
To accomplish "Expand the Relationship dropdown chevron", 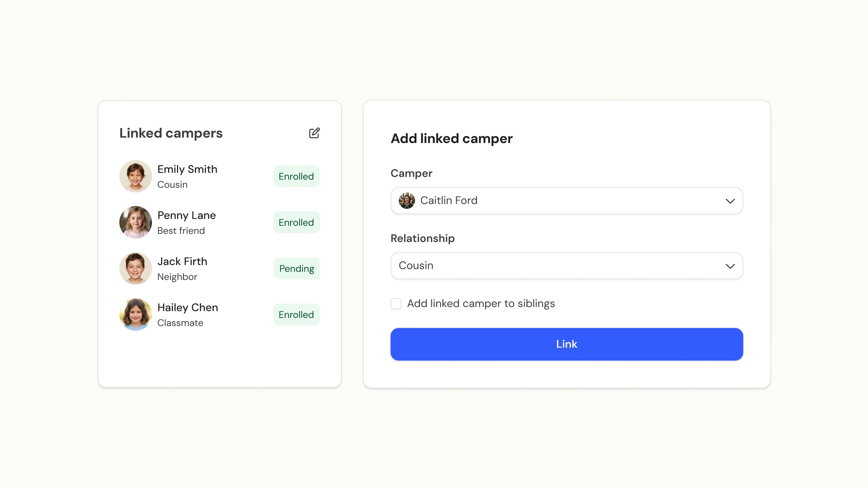I will 730,266.
